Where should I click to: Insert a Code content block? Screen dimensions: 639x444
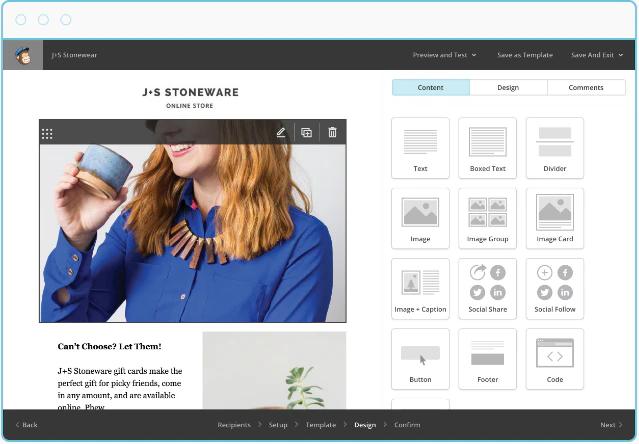[x=555, y=359]
